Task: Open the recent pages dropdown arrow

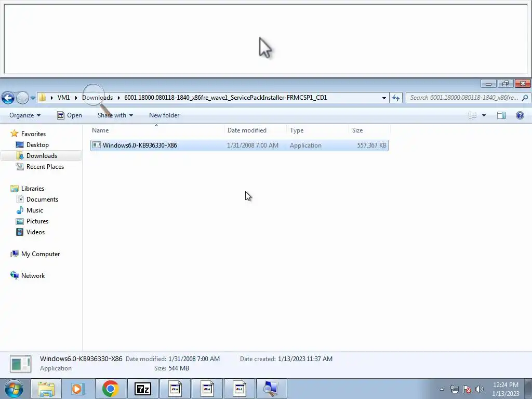Action: coord(33,98)
